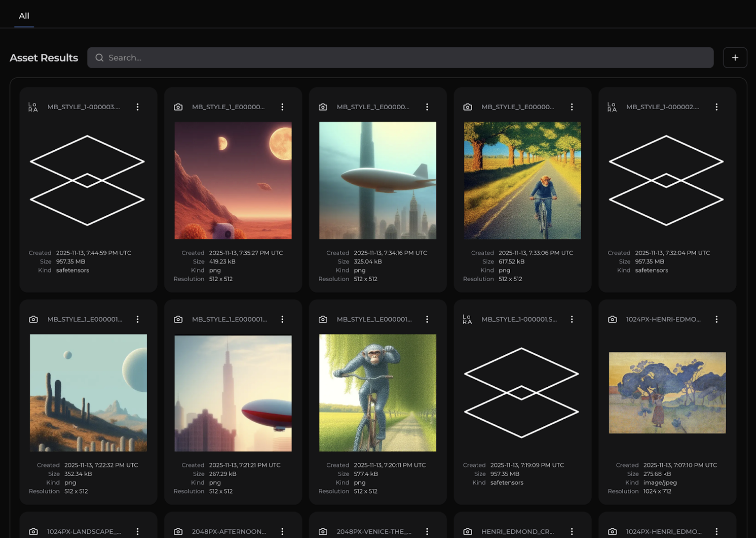Select the red airship skyline thumbnail
The image size is (756, 538).
pyautogui.click(x=233, y=393)
